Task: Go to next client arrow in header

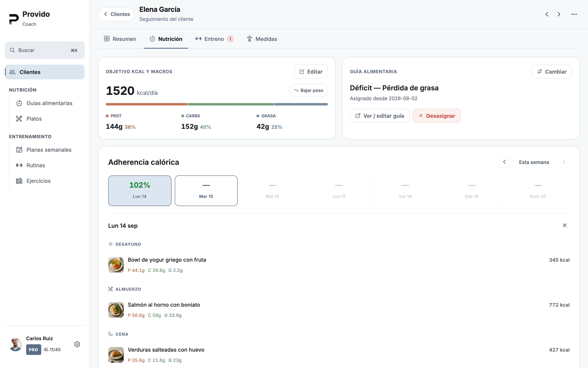Action: pyautogui.click(x=559, y=14)
